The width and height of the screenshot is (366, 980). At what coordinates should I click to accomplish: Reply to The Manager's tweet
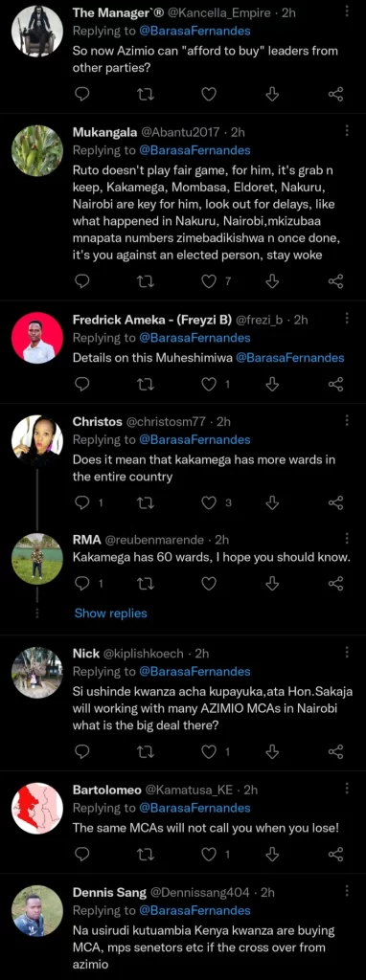pos(82,94)
